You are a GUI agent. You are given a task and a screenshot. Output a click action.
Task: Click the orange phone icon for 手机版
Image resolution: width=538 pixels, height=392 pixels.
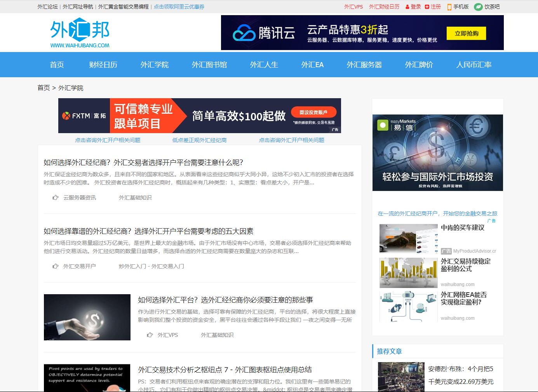449,7
